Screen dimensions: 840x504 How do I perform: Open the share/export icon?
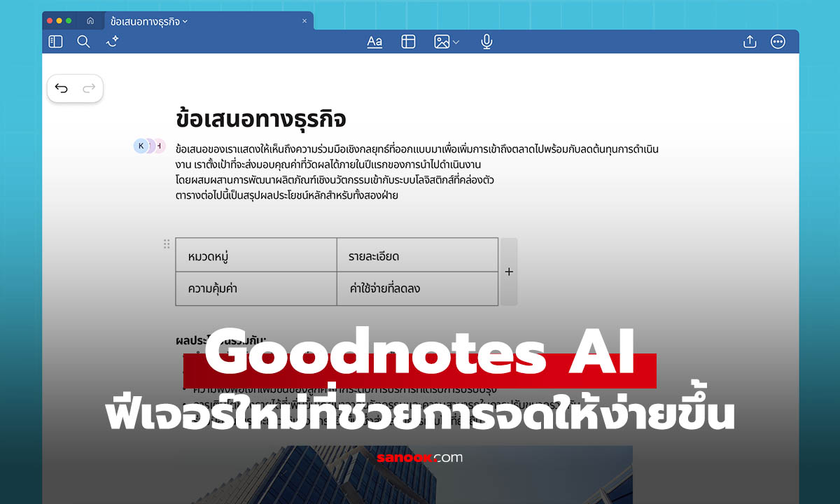point(750,42)
